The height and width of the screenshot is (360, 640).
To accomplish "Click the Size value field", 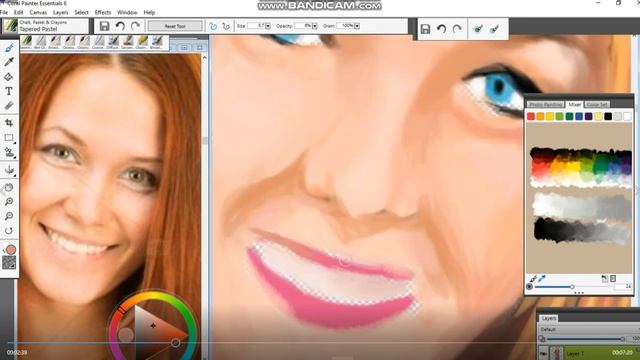I will 256,26.
